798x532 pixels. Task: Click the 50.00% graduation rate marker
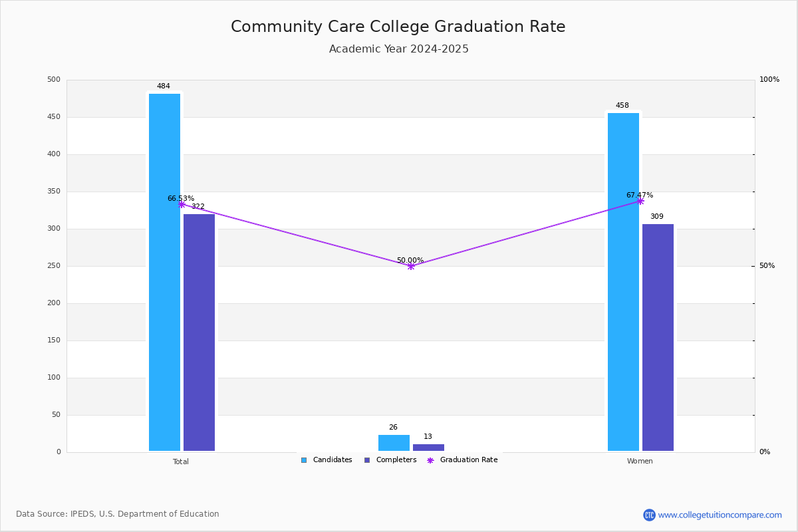pyautogui.click(x=411, y=266)
